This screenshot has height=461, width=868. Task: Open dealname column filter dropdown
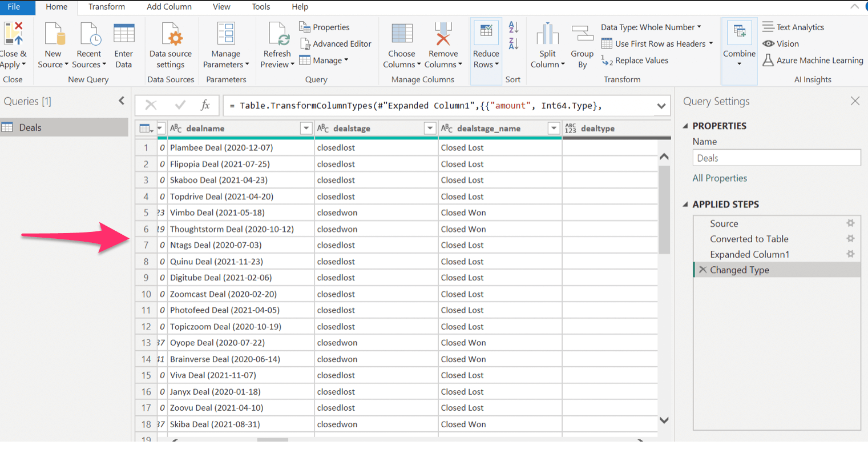pyautogui.click(x=306, y=129)
